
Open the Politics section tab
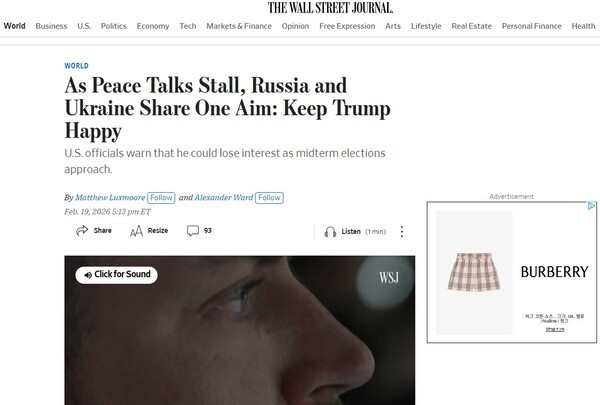click(x=114, y=26)
